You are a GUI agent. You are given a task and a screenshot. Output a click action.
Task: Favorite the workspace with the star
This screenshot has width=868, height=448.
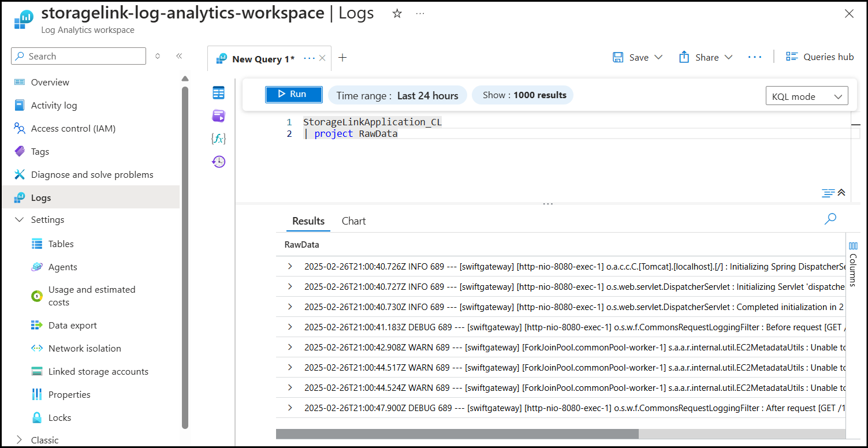[x=397, y=13]
